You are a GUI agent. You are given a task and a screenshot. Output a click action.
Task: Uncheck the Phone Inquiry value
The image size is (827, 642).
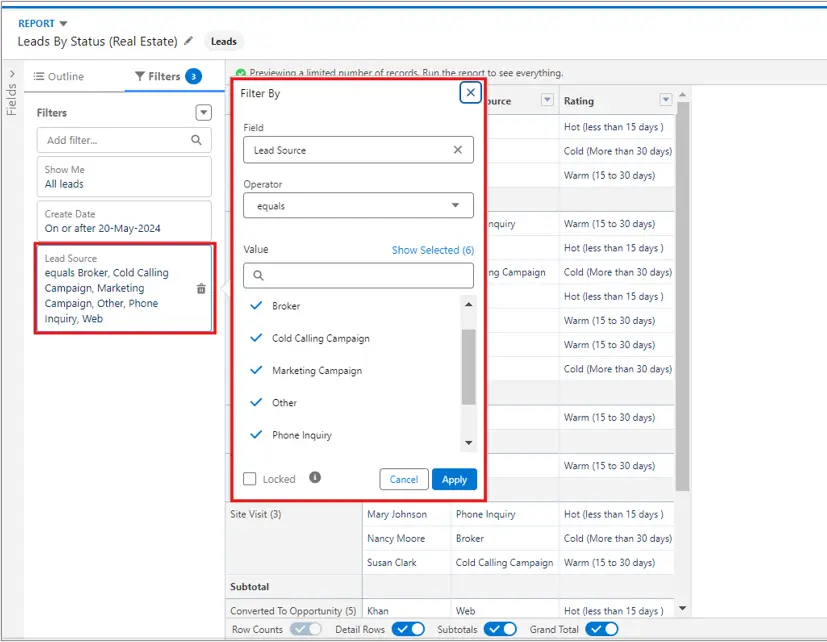[256, 435]
